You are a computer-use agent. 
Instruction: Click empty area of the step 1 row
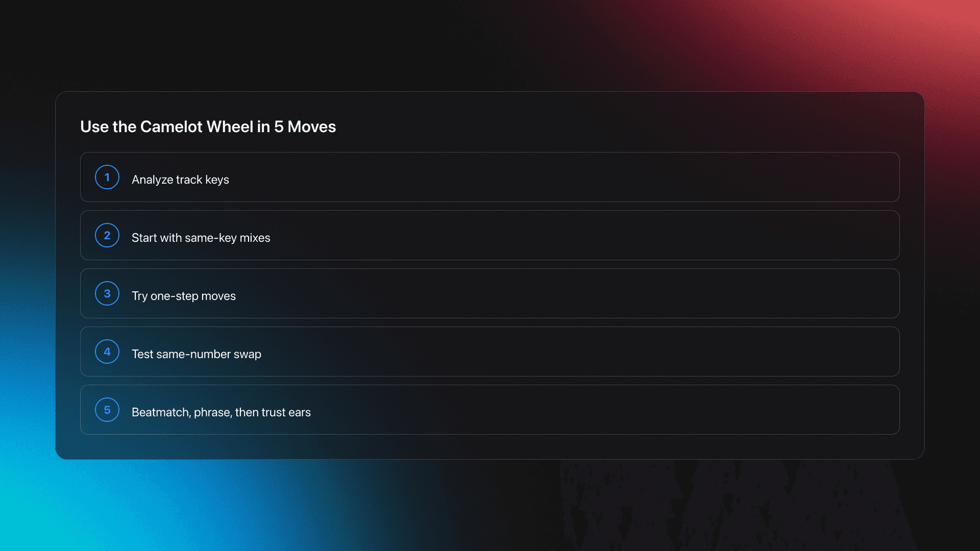pos(561,177)
